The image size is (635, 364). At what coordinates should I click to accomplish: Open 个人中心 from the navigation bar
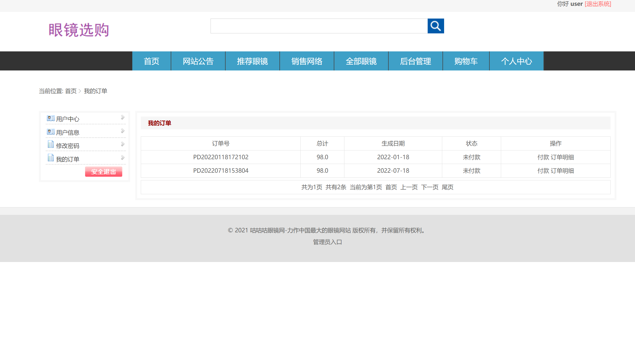coord(516,61)
